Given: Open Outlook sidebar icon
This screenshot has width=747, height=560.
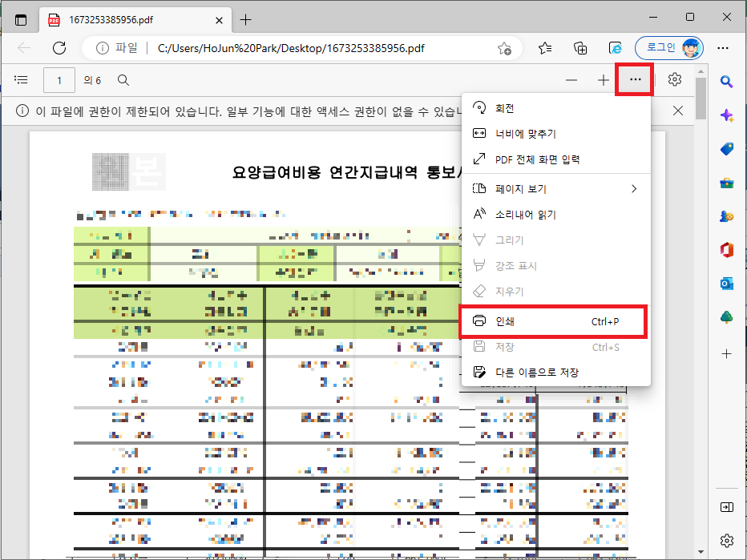Looking at the screenshot, I should point(726,284).
